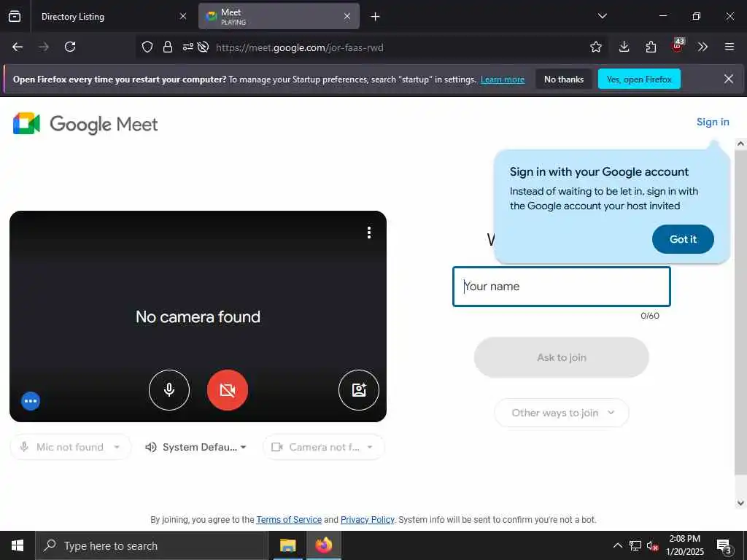
Task: Expand Other ways to join
Action: 562,413
